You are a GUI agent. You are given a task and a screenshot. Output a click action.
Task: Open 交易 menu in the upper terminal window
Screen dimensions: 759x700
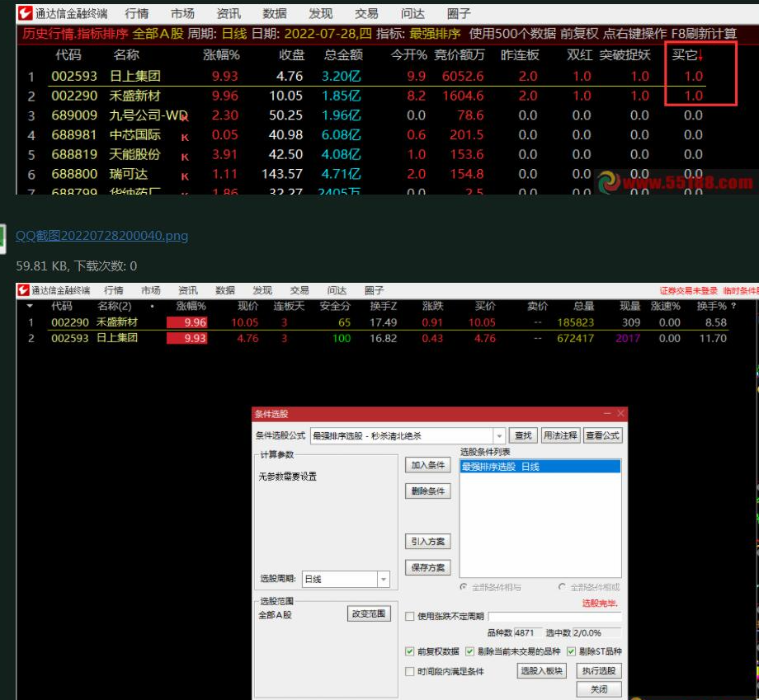pyautogui.click(x=366, y=13)
